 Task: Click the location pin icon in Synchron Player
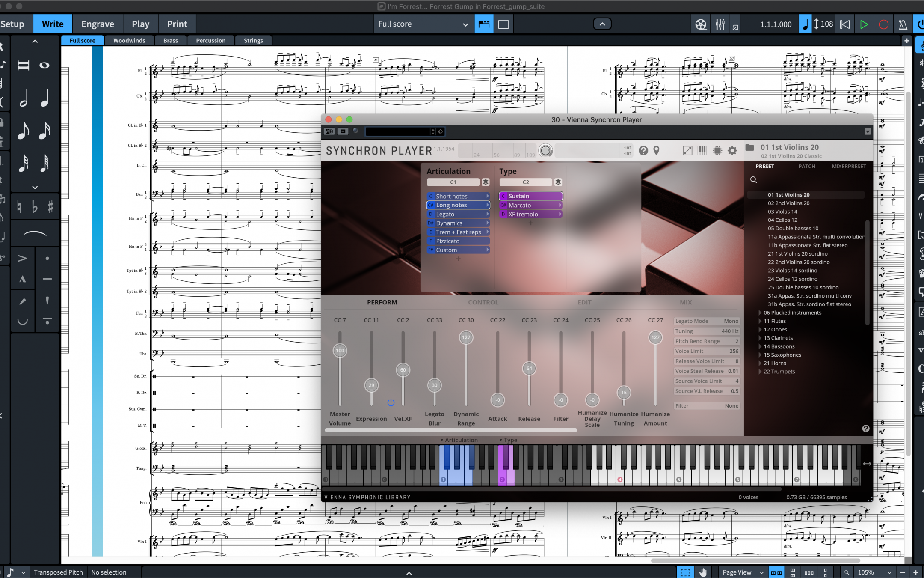(x=656, y=151)
